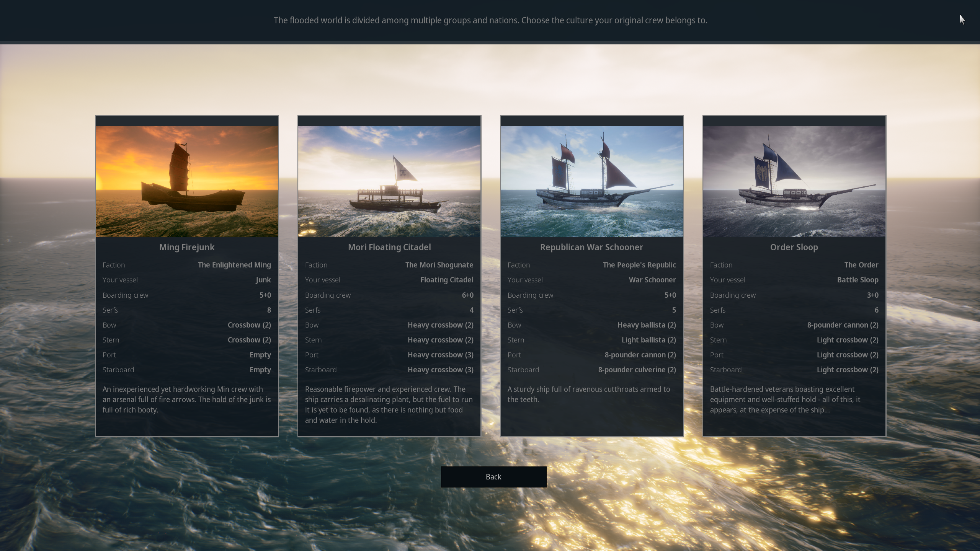Select the Order Sloop ship thumbnail

(794, 181)
